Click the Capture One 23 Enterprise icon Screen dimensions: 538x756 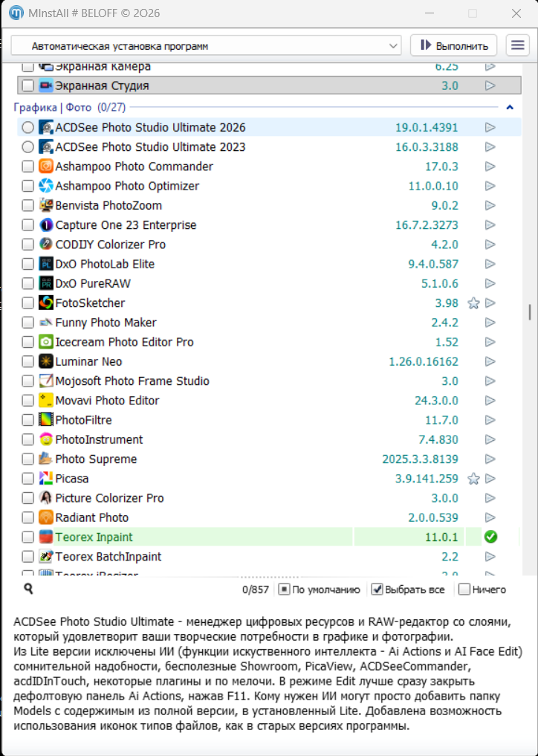click(46, 225)
